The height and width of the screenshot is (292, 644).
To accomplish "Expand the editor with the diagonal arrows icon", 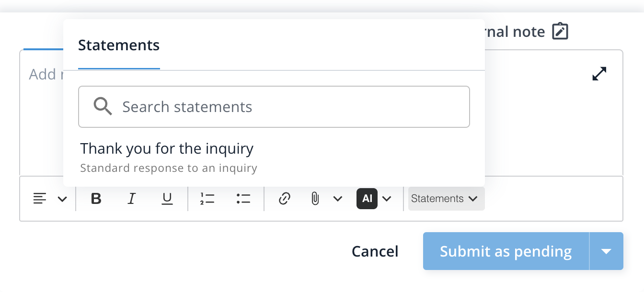I will pos(599,73).
